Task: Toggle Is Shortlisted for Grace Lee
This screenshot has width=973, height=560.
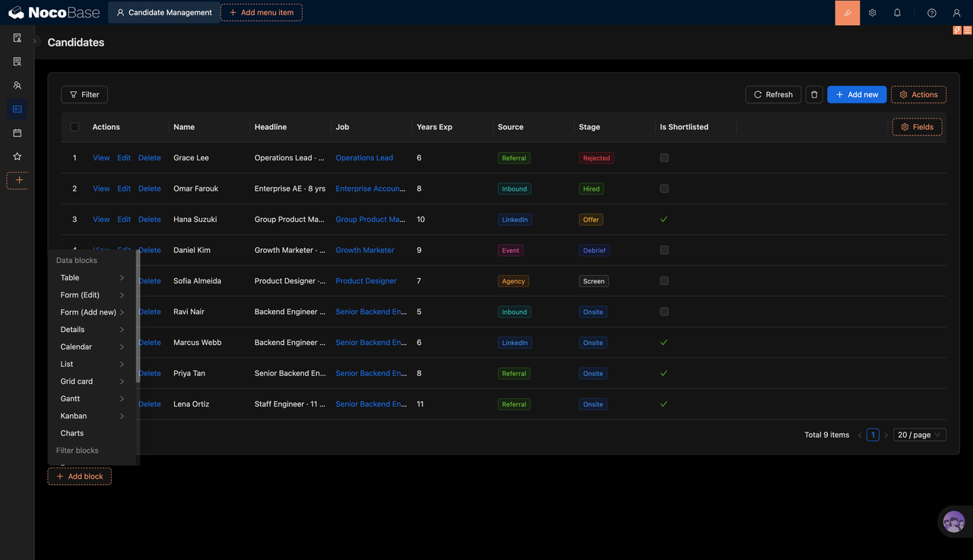Action: [x=664, y=158]
